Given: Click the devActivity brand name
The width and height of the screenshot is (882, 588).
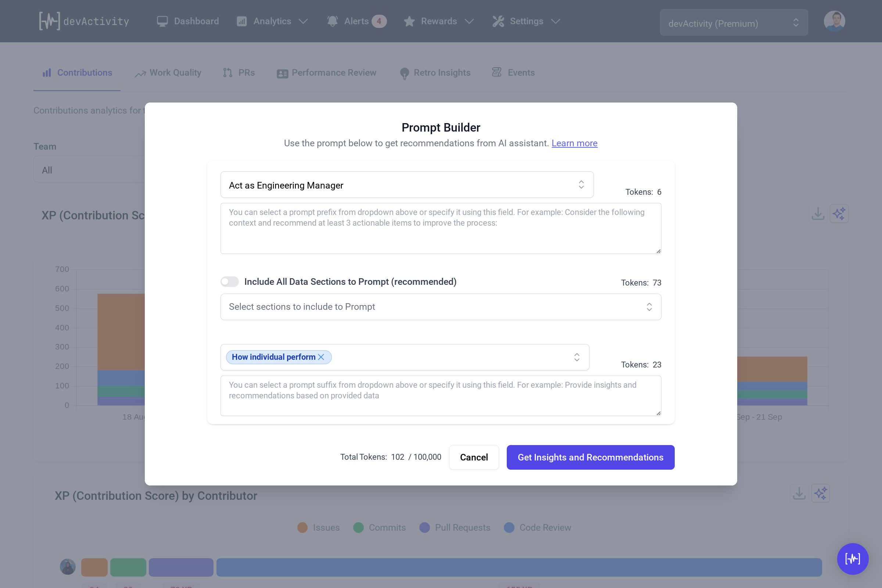Looking at the screenshot, I should (x=96, y=21).
